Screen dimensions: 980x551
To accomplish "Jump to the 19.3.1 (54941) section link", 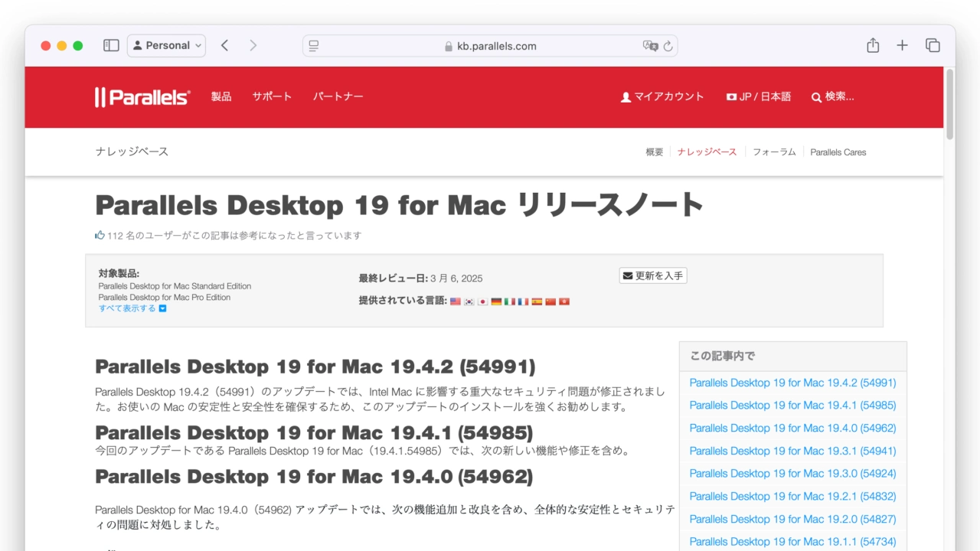I will 792,451.
